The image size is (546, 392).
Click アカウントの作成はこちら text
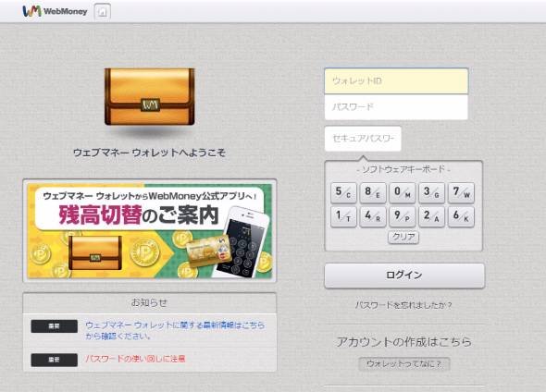coord(403,342)
